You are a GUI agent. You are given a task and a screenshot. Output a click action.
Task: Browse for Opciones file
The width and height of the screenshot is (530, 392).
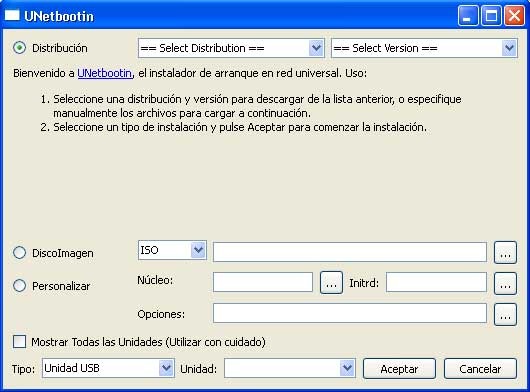click(x=505, y=314)
